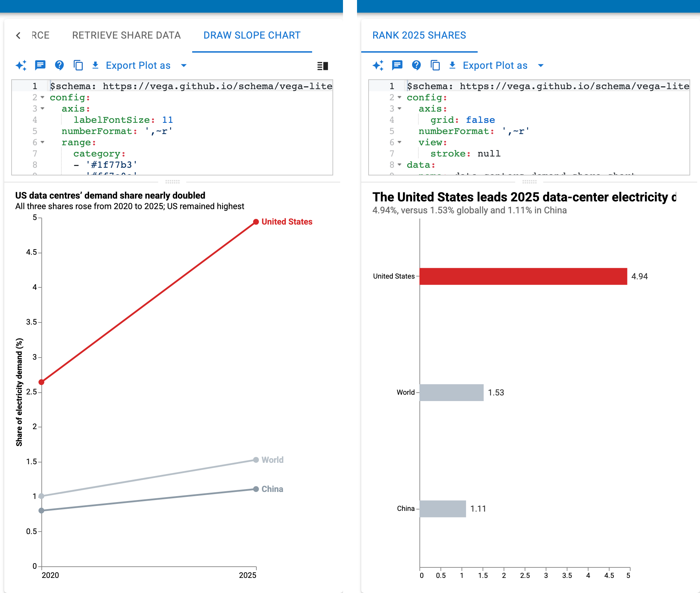Click the help question icon in right panel
Viewport: 700px width, 593px height.
[416, 65]
